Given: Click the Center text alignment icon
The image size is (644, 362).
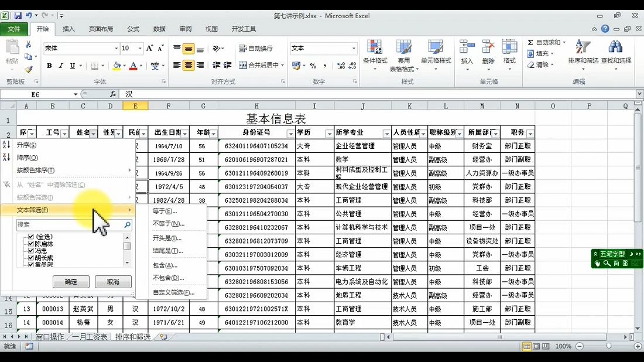Looking at the screenshot, I should (189, 66).
